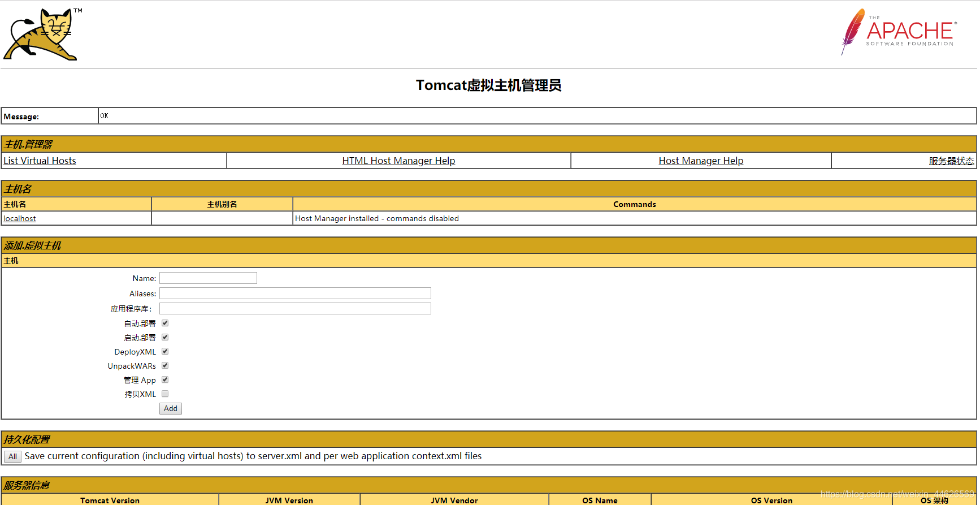
Task: Click the 持久化配置 section heading
Action: 27,439
